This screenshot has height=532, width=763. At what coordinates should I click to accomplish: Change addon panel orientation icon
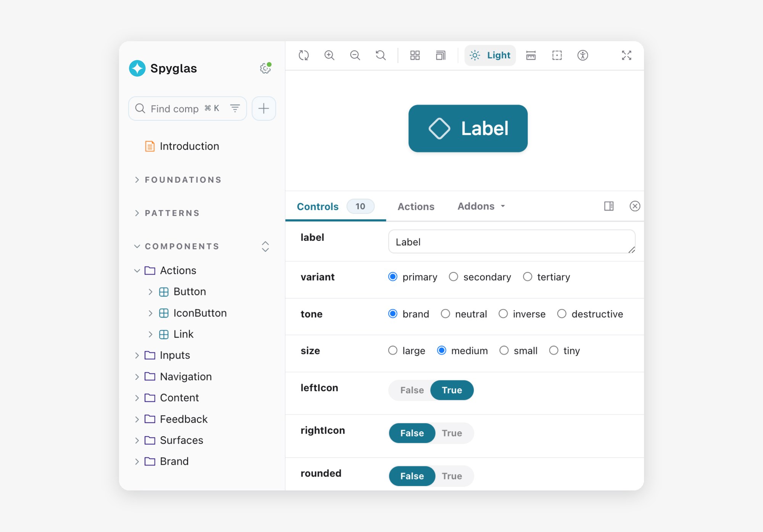609,206
